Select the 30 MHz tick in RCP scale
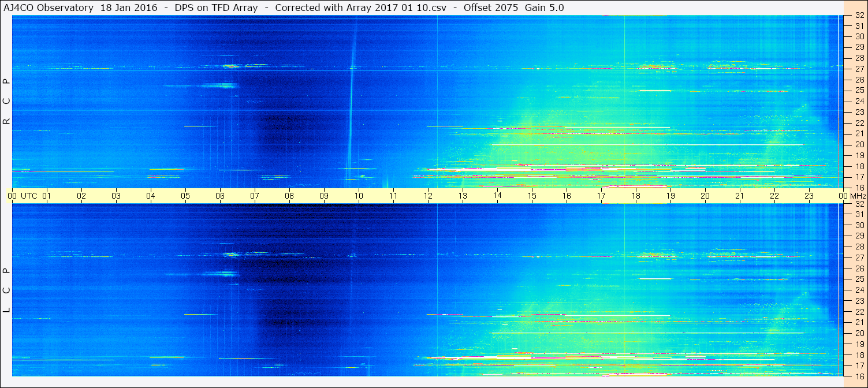The image size is (868, 388). (859, 36)
